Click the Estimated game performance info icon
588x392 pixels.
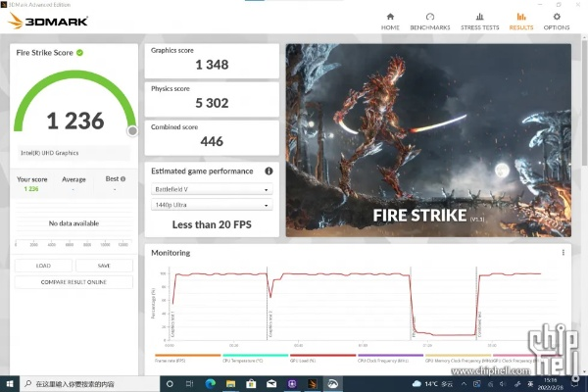(269, 171)
